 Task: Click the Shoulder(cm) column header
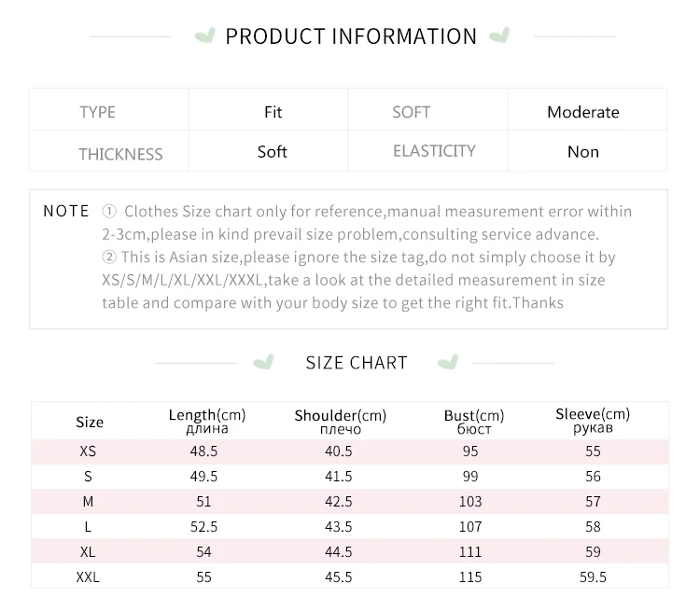[340, 422]
